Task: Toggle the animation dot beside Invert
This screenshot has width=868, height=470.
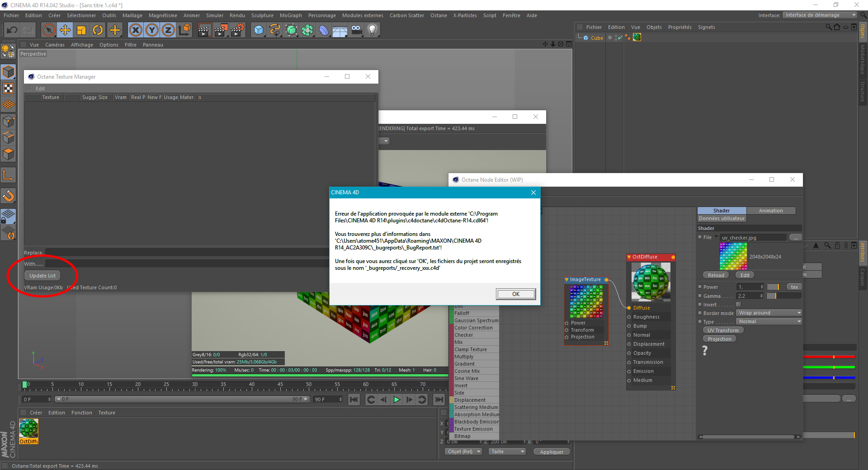Action: click(x=700, y=305)
